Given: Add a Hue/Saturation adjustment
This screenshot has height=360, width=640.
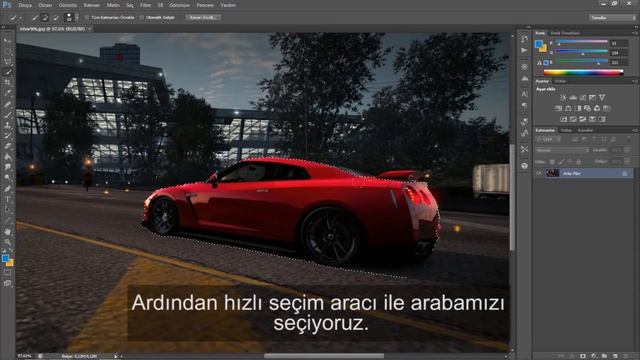Looking at the screenshot, I should coord(558,108).
